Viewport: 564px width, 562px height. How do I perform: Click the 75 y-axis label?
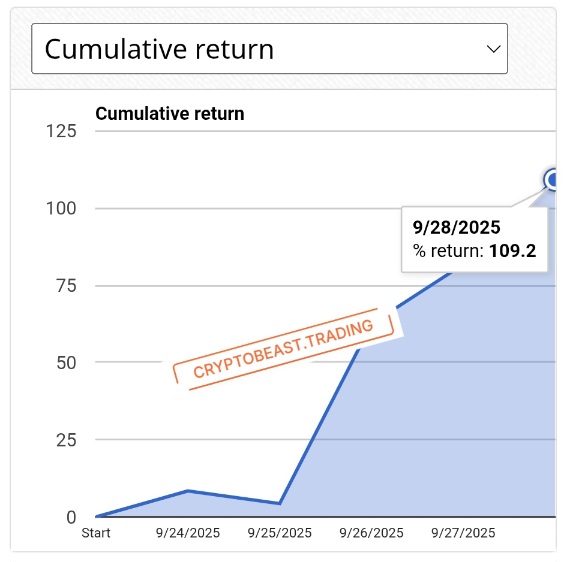pyautogui.click(x=67, y=286)
